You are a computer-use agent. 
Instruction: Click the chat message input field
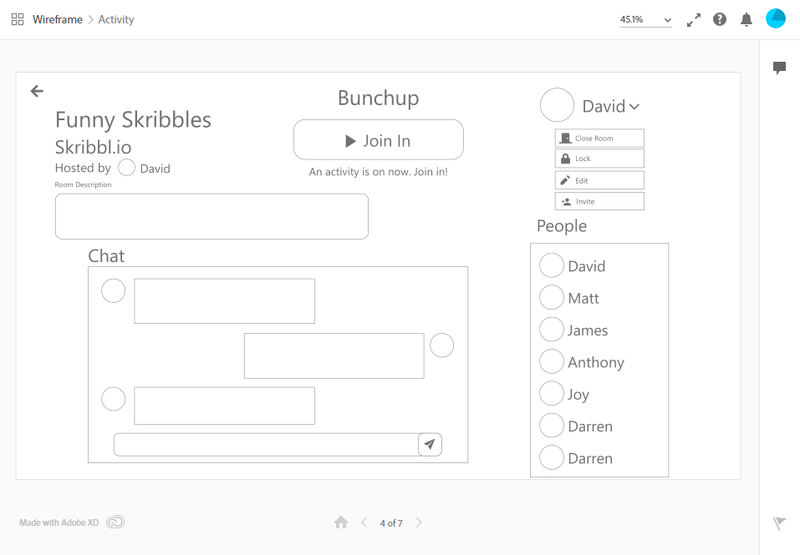point(266,444)
